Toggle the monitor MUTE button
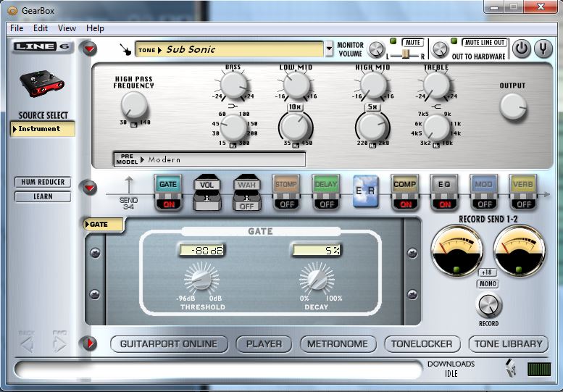This screenshot has height=392, width=563. pos(413,42)
